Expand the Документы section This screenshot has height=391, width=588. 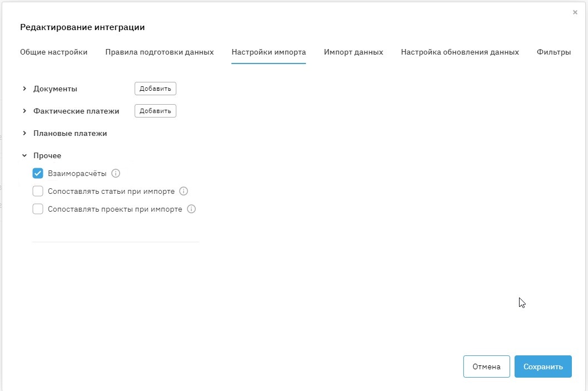click(24, 89)
